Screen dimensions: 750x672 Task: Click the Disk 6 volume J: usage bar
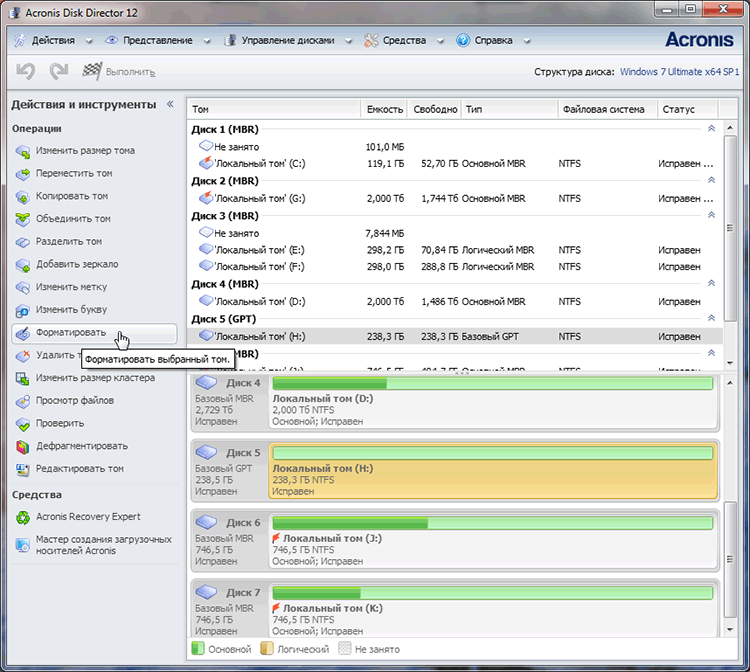(493, 523)
